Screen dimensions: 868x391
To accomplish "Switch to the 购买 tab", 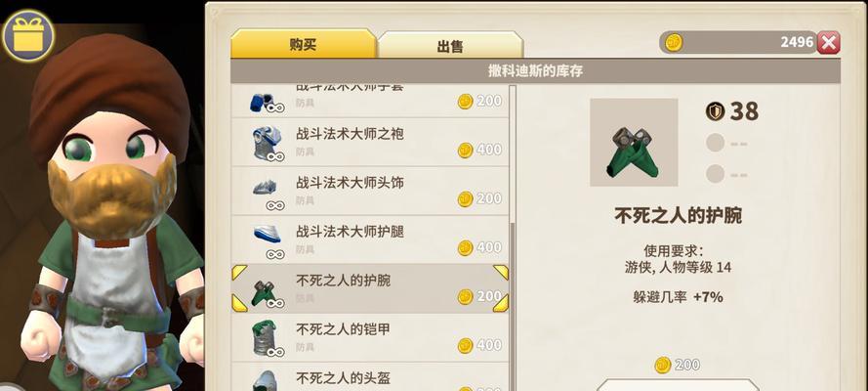I will pyautogui.click(x=304, y=44).
